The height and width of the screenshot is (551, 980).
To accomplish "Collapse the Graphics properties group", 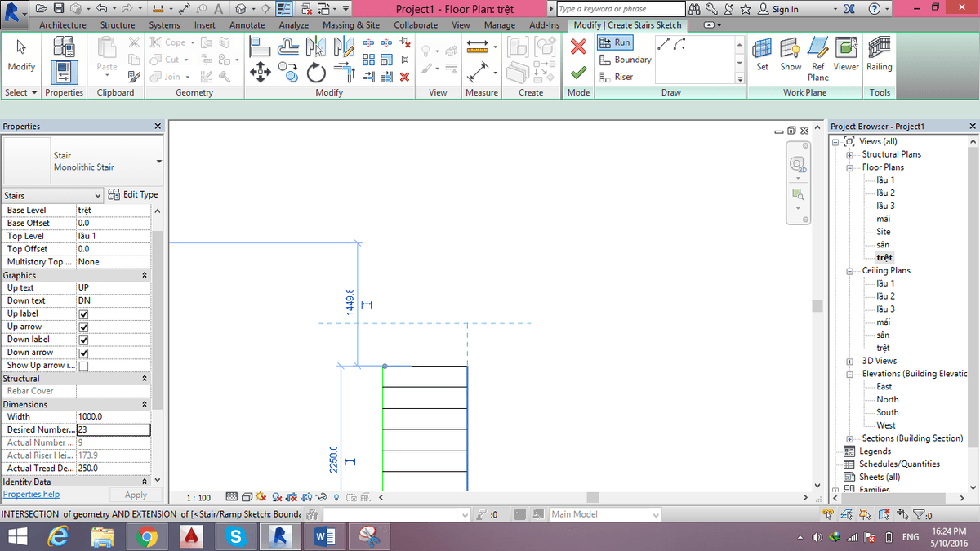I will pyautogui.click(x=145, y=276).
